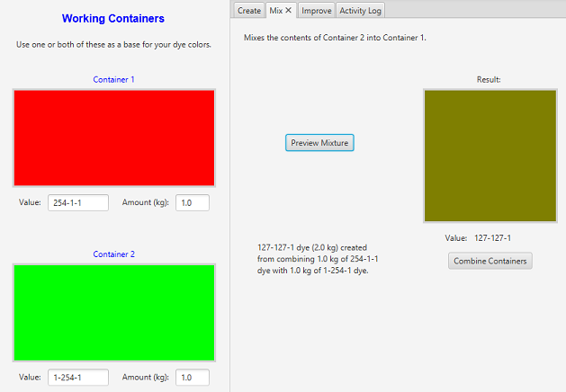This screenshot has height=392, width=566.
Task: Open the Improve tab
Action: point(316,11)
